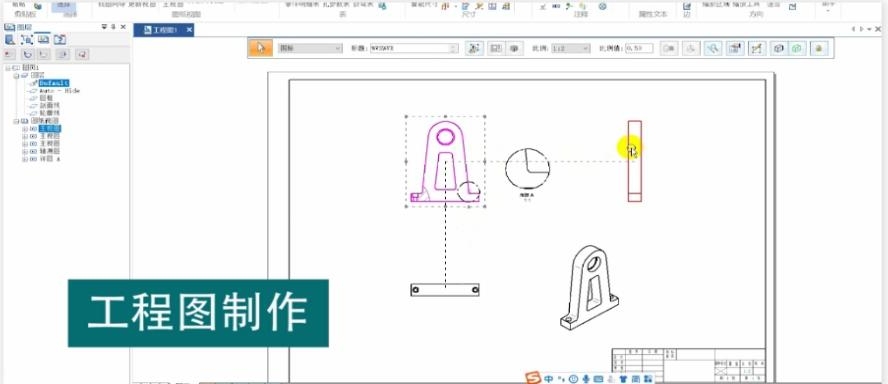Click the 比例值 0.50 input field
This screenshot has height=384, width=888.
(639, 49)
